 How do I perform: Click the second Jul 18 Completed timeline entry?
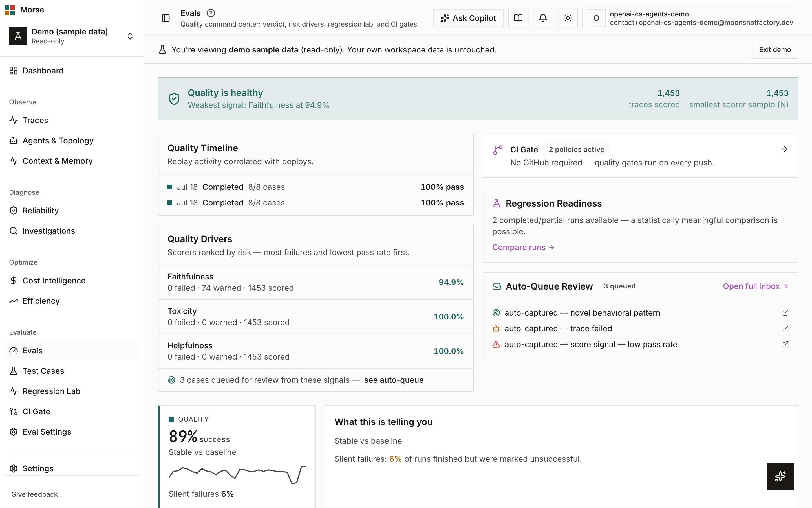tap(316, 203)
